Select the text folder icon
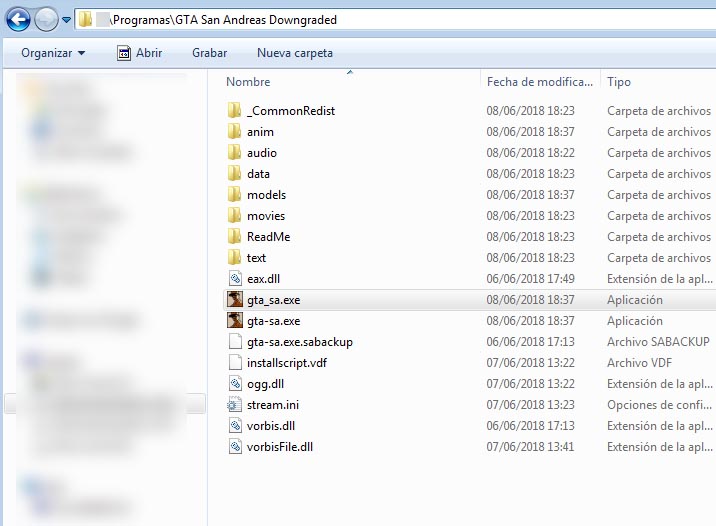Image resolution: width=716 pixels, height=526 pixels. pos(235,258)
